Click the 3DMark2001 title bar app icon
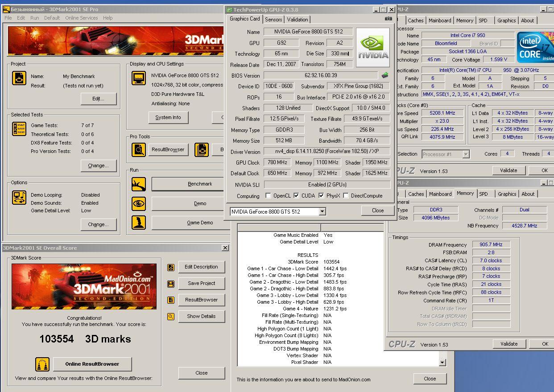 [6, 9]
